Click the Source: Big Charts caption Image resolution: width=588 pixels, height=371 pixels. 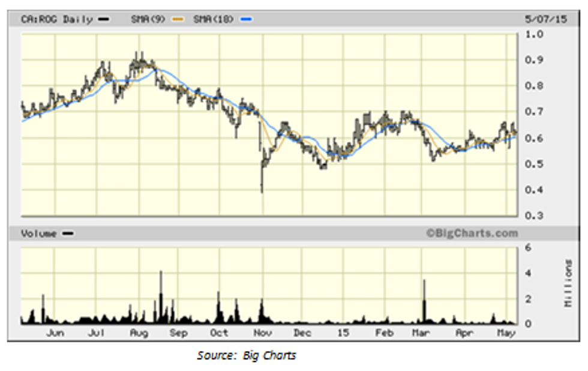246,355
